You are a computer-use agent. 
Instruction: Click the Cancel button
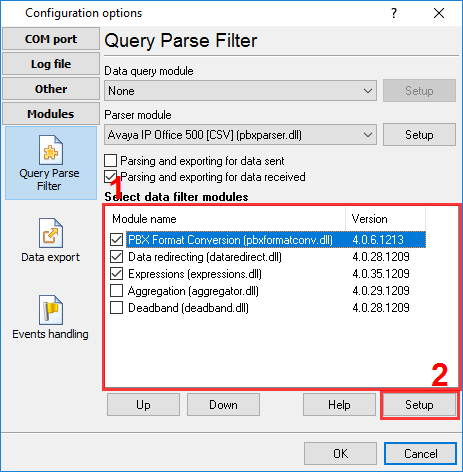click(x=420, y=454)
